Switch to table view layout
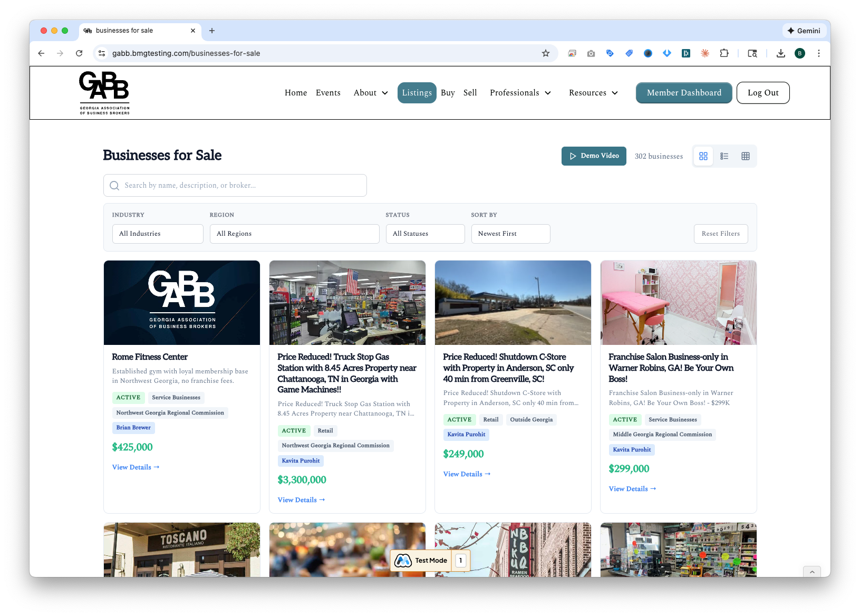 click(746, 156)
